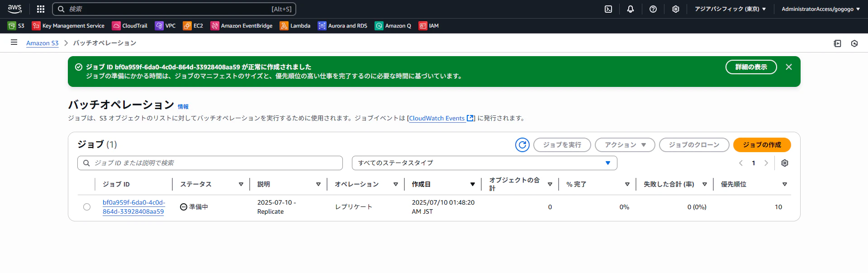This screenshot has width=868, height=273.
Task: Open console settings gear in top bar
Action: [676, 9]
